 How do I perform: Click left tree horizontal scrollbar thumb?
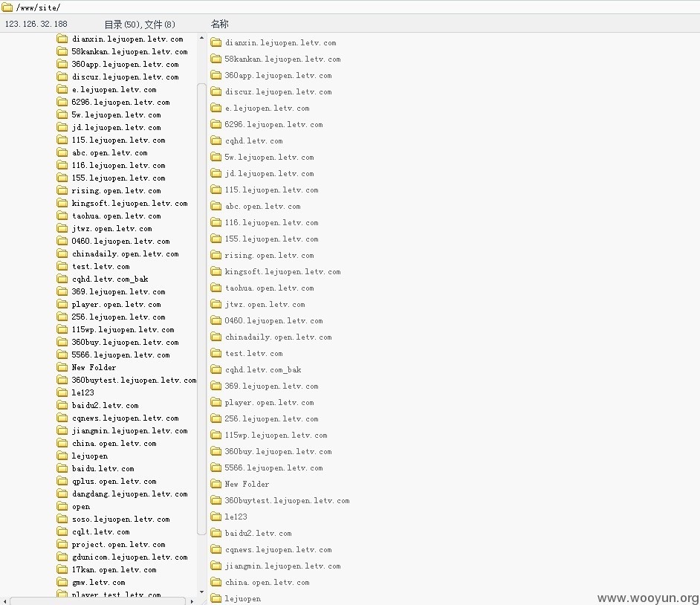pos(98,601)
